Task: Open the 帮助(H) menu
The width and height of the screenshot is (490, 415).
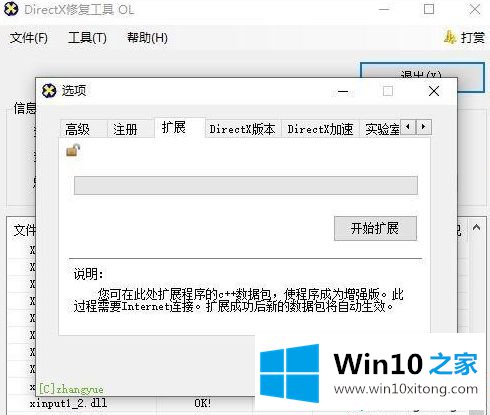Action: (x=147, y=38)
